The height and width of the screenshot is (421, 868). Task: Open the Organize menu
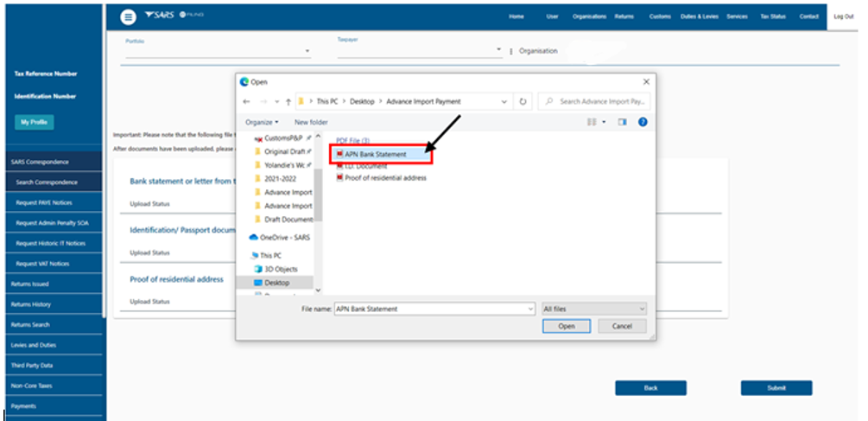pyautogui.click(x=261, y=122)
